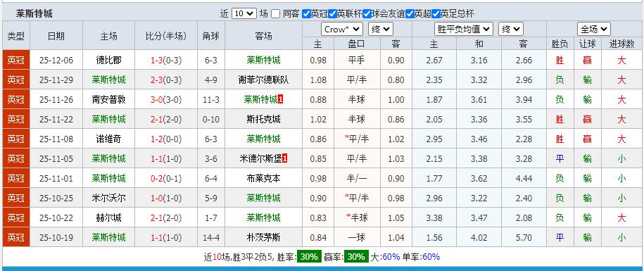Click home odds value 3.38

click(434, 218)
